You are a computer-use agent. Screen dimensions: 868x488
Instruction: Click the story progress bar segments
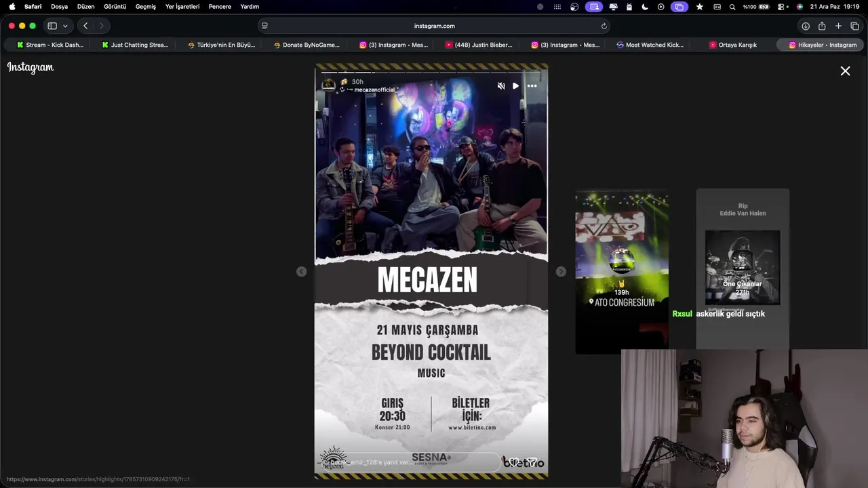[431, 72]
